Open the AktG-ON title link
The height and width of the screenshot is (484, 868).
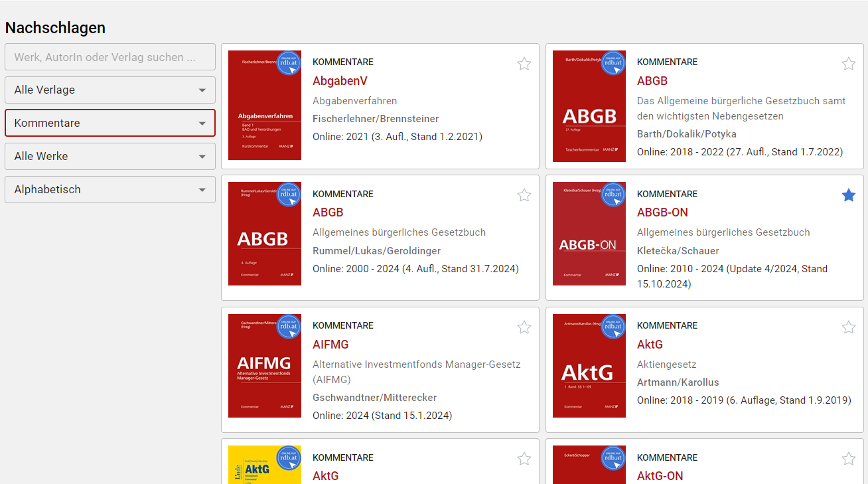point(660,476)
